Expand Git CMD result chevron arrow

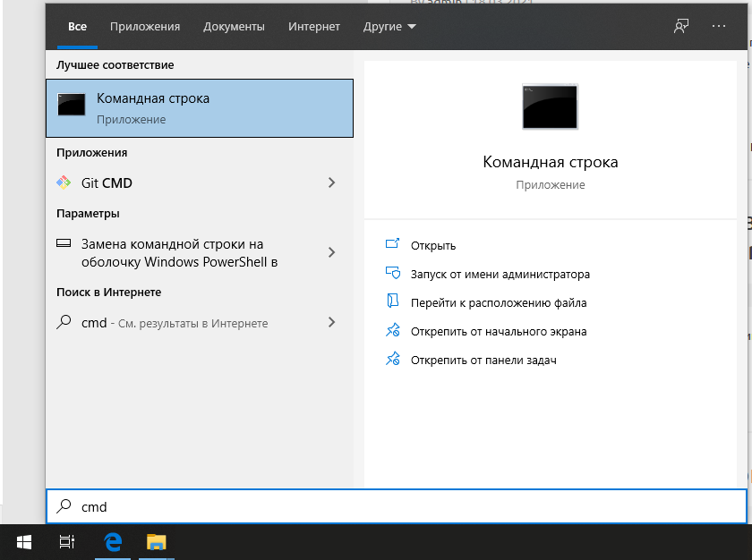pyautogui.click(x=331, y=182)
